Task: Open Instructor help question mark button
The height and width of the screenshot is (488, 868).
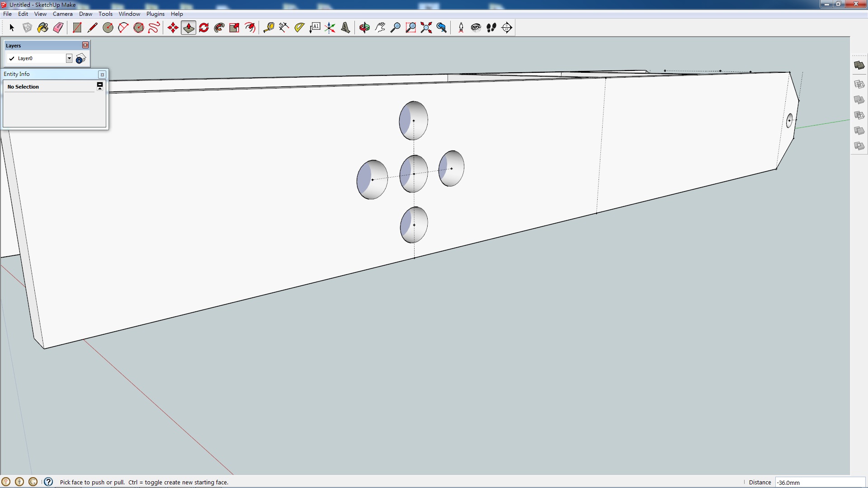Action: (x=48, y=482)
